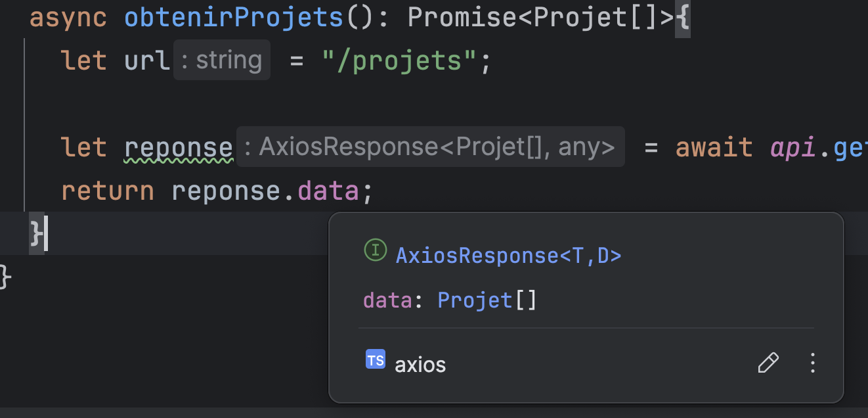Click the AxiosResponse<Projet[], any> inlay hint
Viewport: 868px width, 418px height.
tap(431, 147)
